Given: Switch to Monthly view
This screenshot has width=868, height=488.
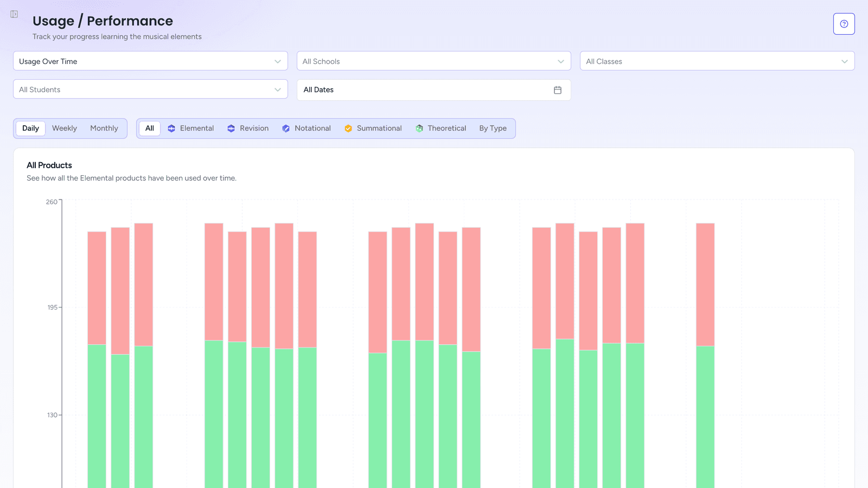Looking at the screenshot, I should pyautogui.click(x=104, y=129).
